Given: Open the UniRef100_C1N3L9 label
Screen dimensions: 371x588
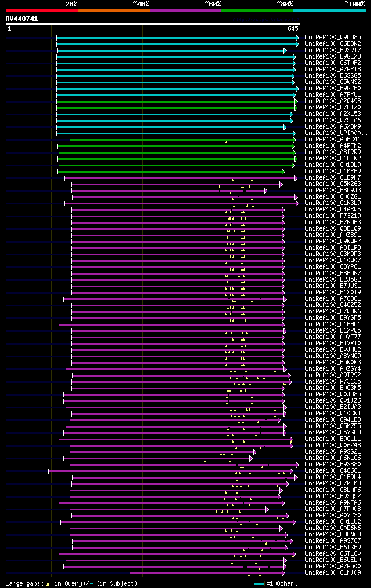Looking at the screenshot, I should click(333, 203).
